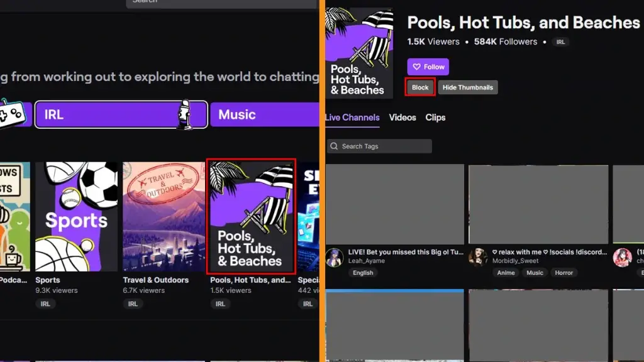The image size is (644, 362).
Task: Click the magnifier icon in Search Tags
Action: (334, 146)
